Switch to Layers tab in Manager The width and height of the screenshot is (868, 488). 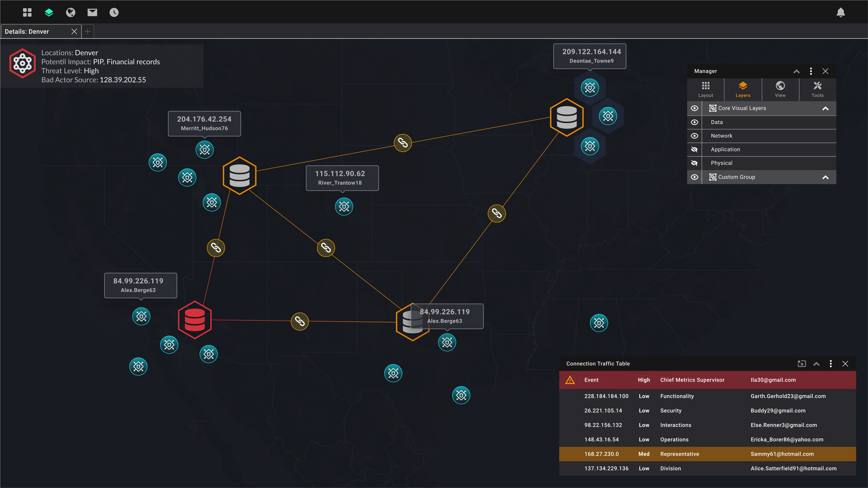743,90
